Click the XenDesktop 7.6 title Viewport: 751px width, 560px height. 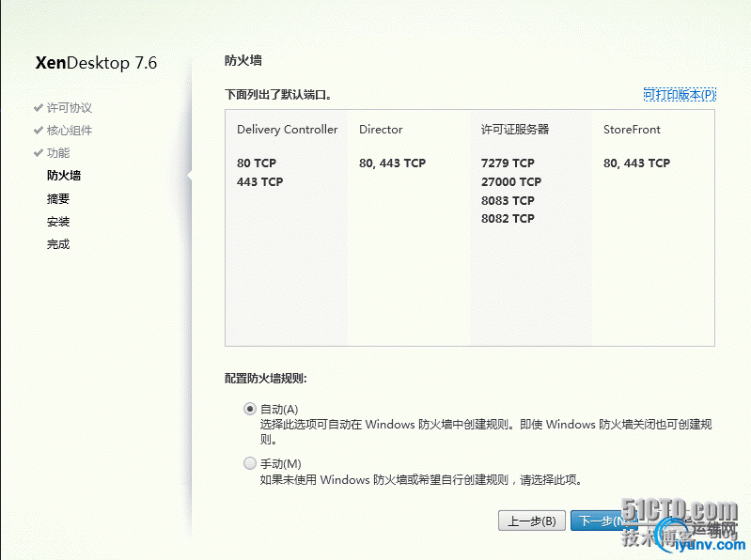pos(96,63)
